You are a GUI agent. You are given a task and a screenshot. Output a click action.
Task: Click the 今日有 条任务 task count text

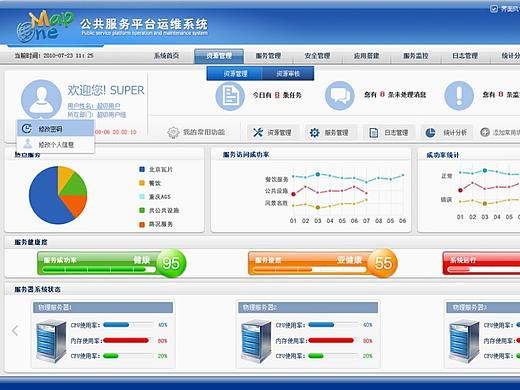click(277, 95)
